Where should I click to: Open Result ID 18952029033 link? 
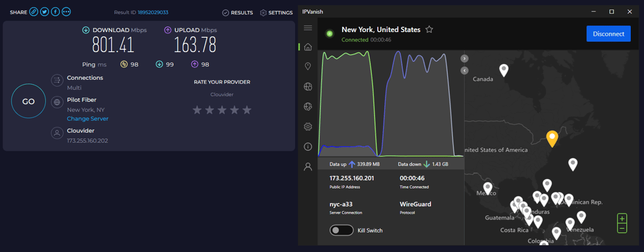click(153, 13)
